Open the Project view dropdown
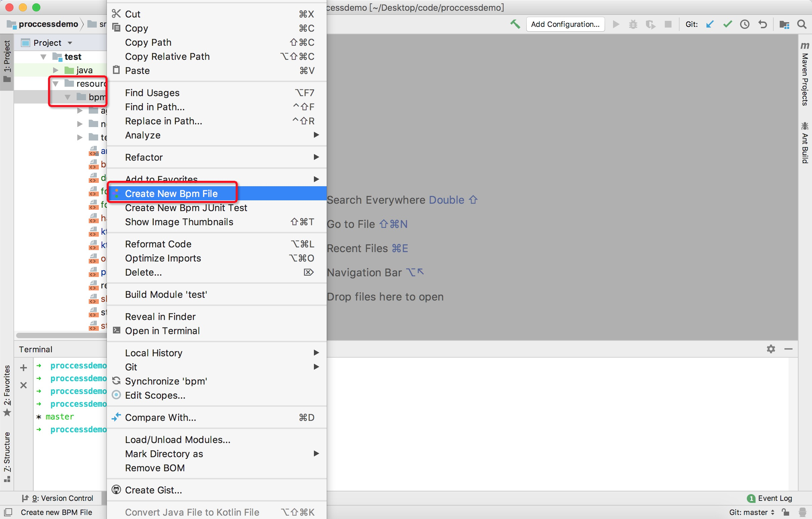 [70, 43]
